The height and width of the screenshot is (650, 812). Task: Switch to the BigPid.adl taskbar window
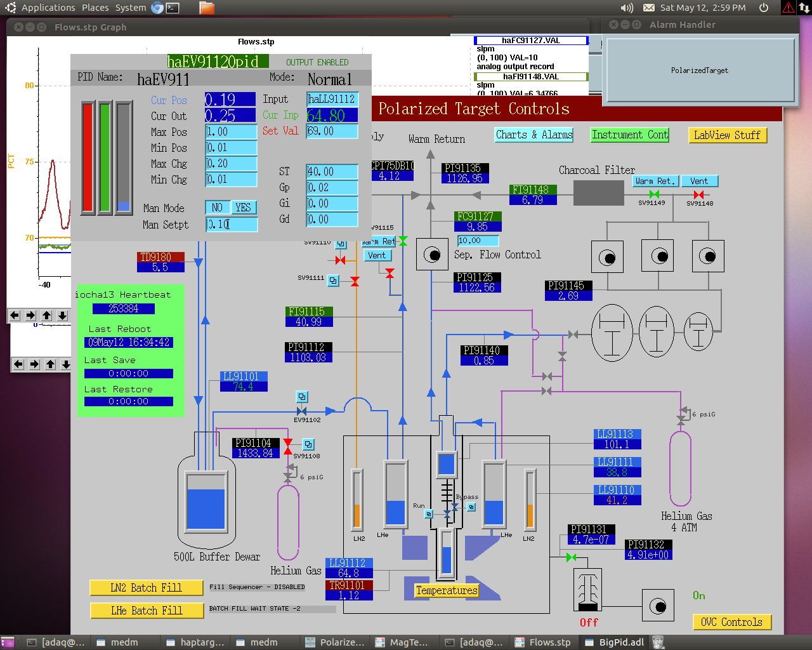(615, 642)
